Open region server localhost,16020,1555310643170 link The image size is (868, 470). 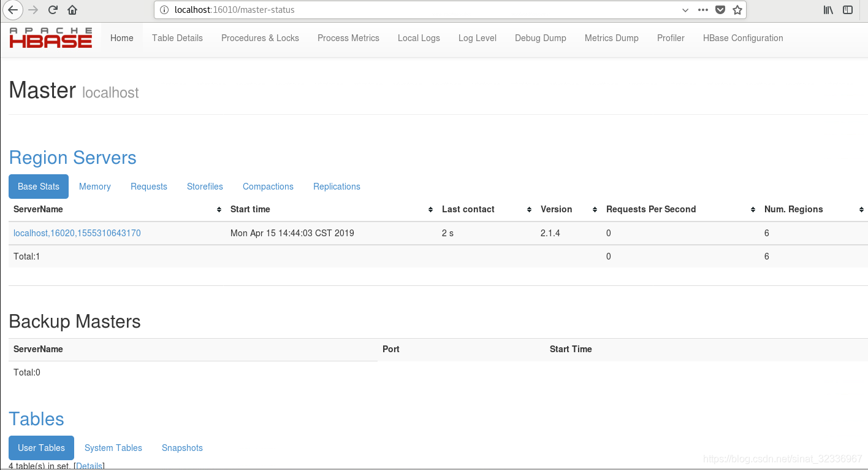(x=77, y=233)
